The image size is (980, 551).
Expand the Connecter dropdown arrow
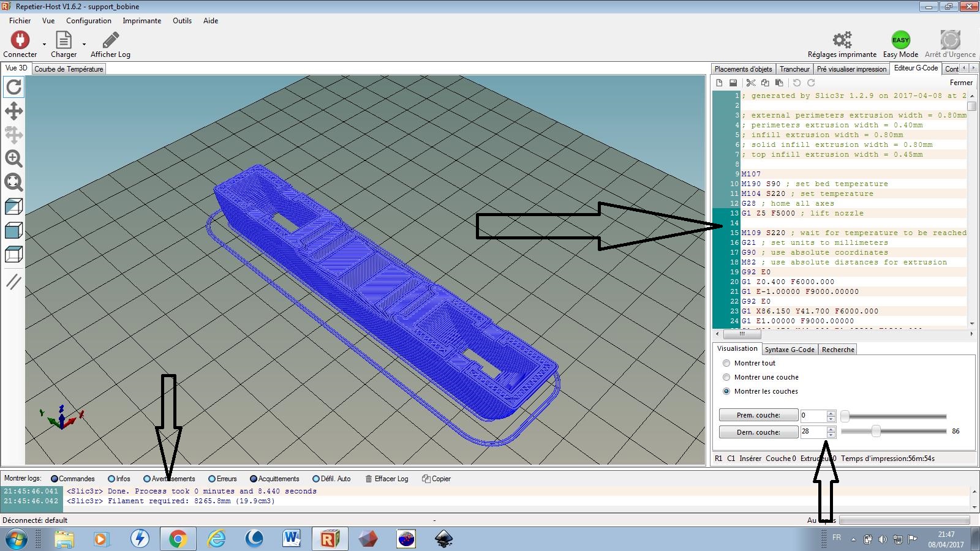44,44
